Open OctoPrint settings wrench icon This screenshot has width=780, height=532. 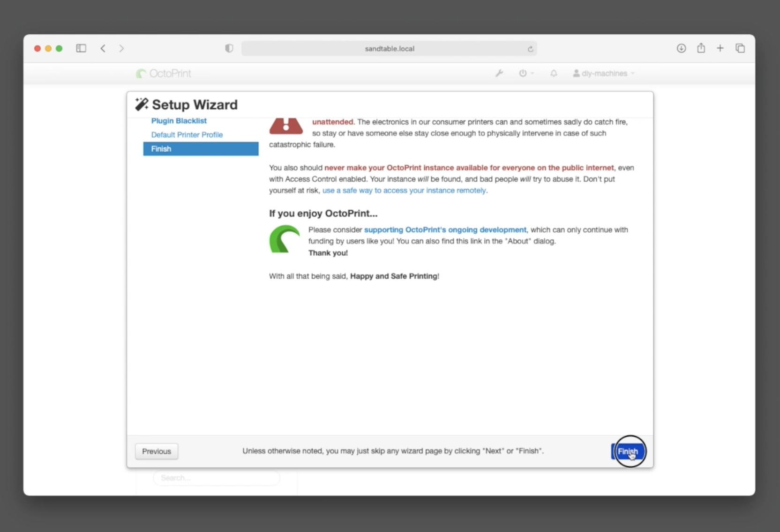(x=499, y=74)
